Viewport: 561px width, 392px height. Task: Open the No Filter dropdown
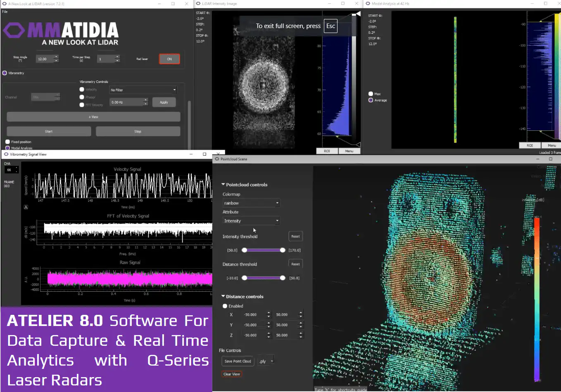tap(143, 90)
